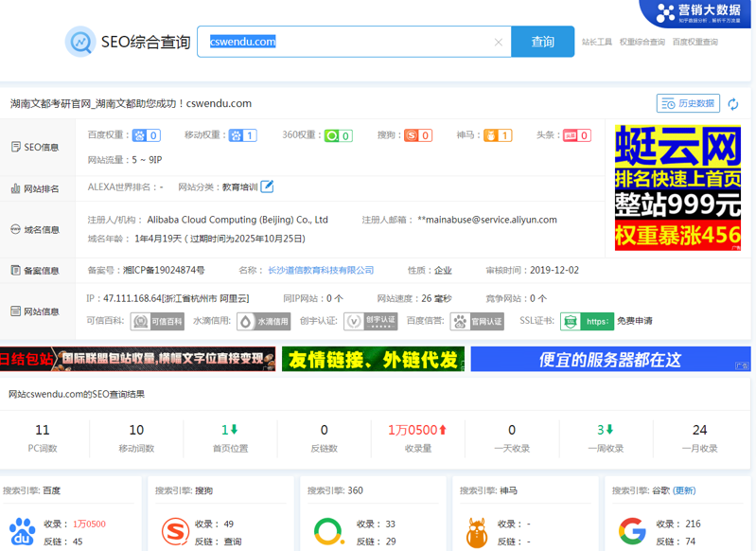Click the Shenma weight icon
This screenshot has height=551, width=756.
pyautogui.click(x=491, y=135)
